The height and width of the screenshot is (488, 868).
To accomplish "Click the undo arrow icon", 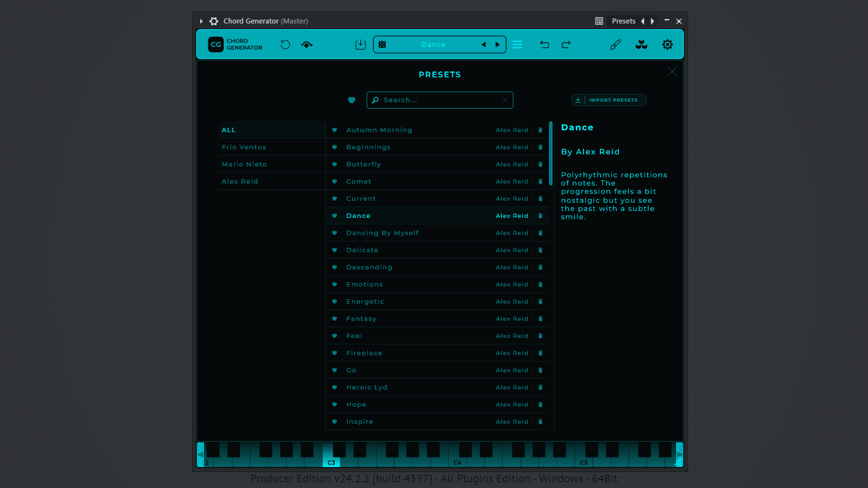I will 545,44.
